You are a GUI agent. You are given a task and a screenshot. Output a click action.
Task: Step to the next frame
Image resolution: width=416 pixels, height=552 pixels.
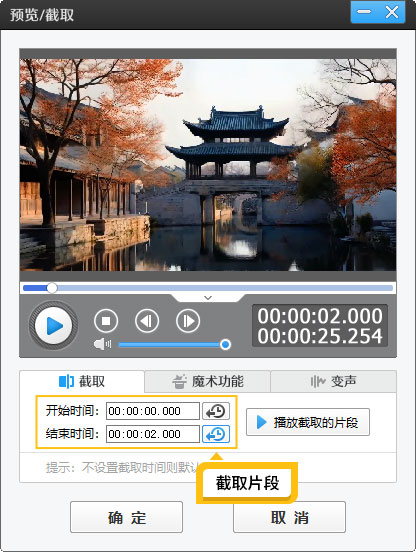point(188,321)
